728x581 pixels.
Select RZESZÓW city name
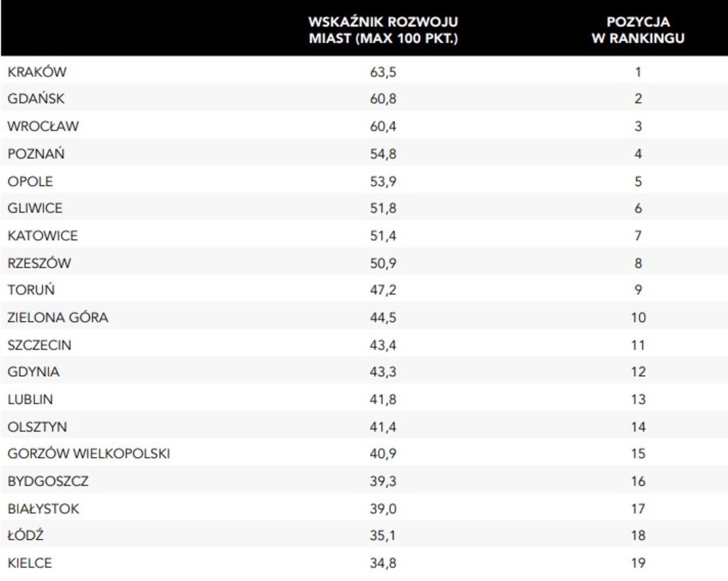[x=39, y=264]
